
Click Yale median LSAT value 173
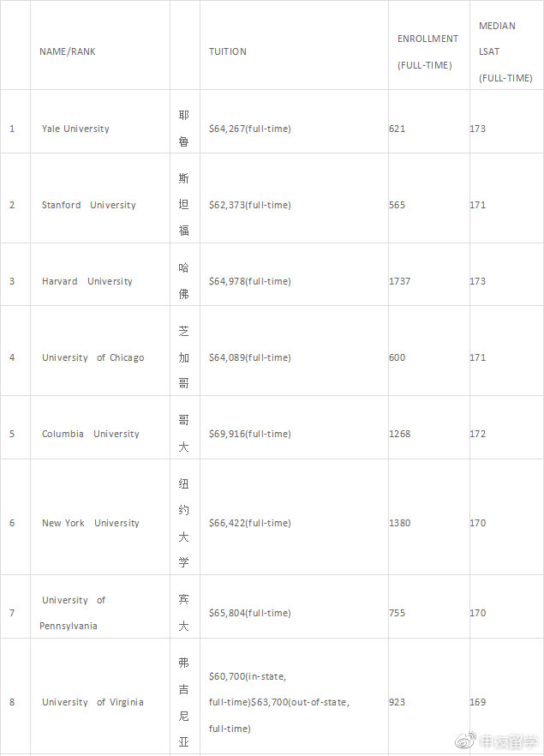pos(477,129)
